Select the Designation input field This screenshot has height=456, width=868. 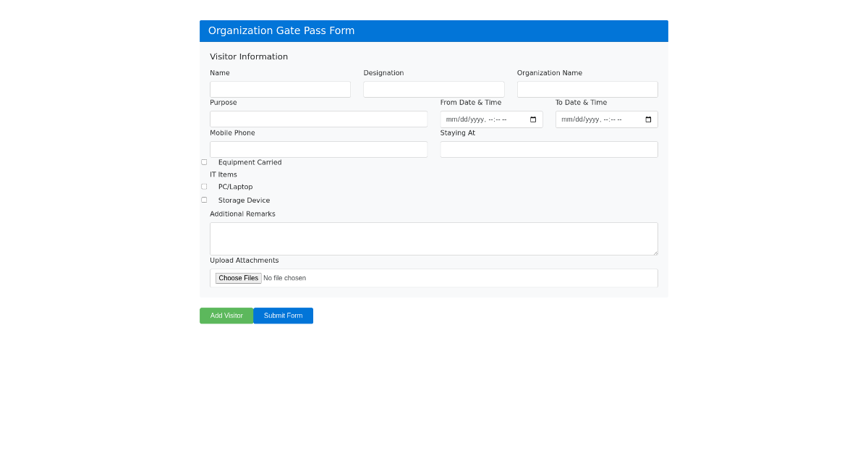point(433,88)
